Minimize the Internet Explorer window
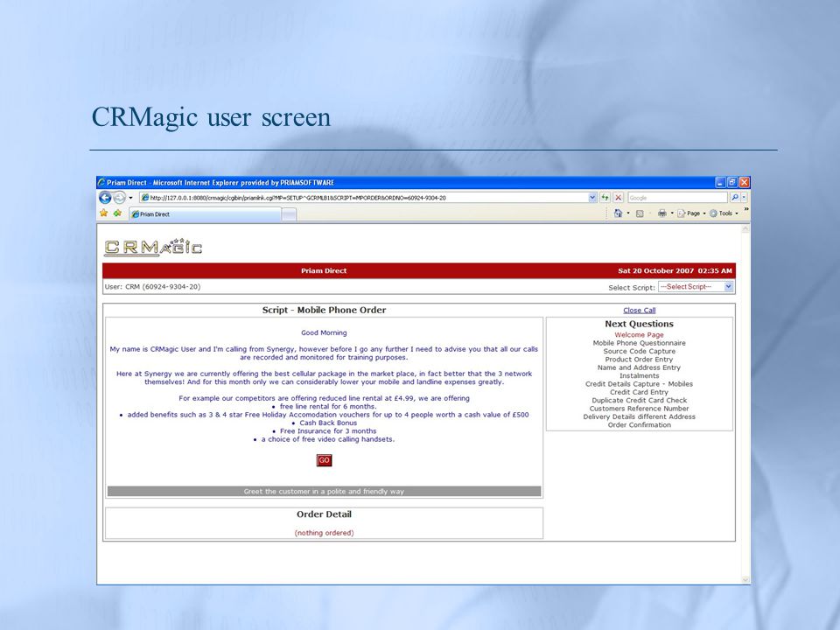This screenshot has width=840, height=630. [x=720, y=183]
